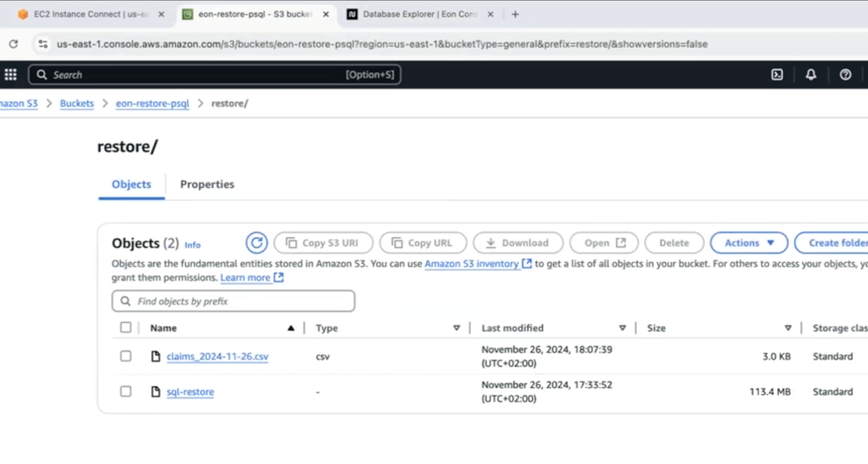Check the claims_2024-11-26.csv row checkbox
The width and height of the screenshot is (868, 464).
[x=126, y=356]
